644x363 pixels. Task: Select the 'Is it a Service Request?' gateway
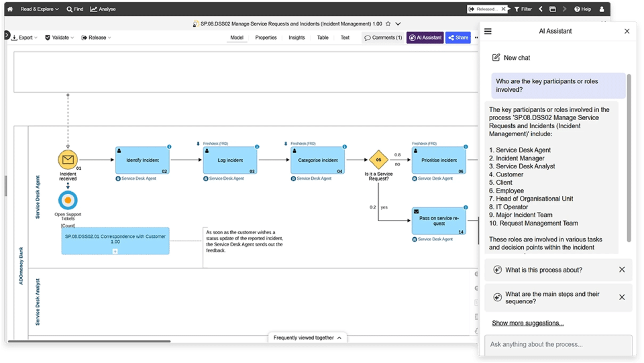pyautogui.click(x=378, y=160)
